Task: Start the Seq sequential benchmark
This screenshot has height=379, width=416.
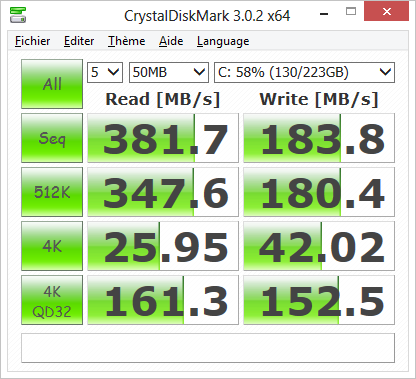Action: coord(52,138)
